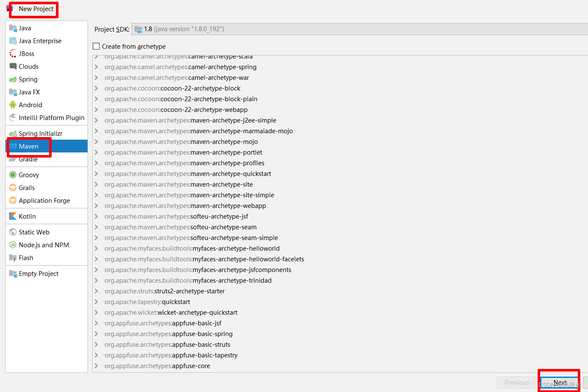Choose Java Enterprise project type
Viewport: 588px width, 392px height.
(47, 41)
